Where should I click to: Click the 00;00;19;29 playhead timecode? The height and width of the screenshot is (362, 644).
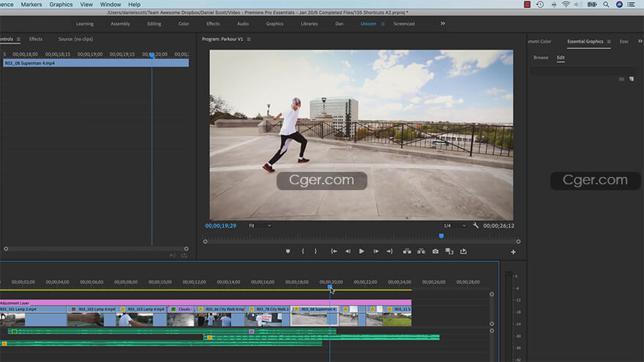click(221, 226)
